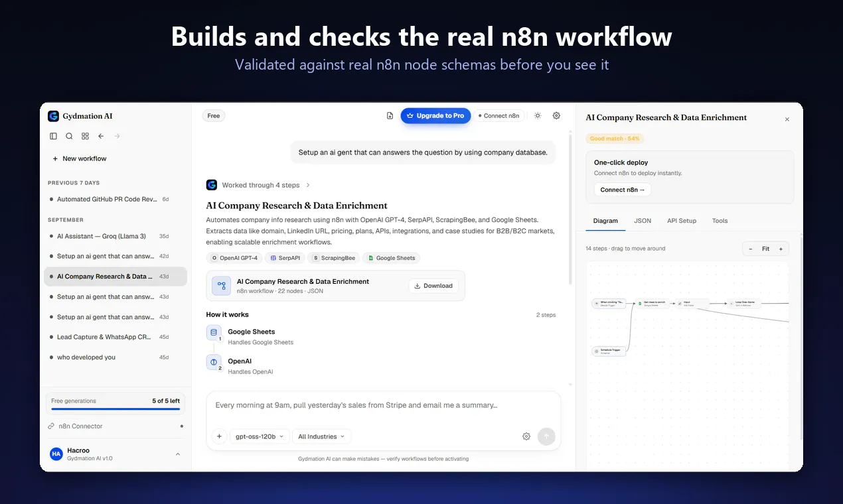Image resolution: width=843 pixels, height=504 pixels.
Task: Select the Input edit fields node
Action: [693, 303]
